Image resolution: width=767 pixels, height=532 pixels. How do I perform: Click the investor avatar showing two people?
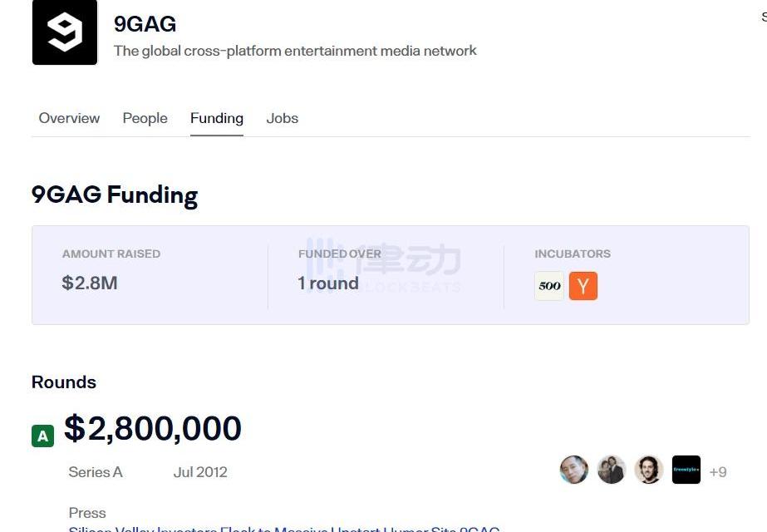click(x=612, y=470)
